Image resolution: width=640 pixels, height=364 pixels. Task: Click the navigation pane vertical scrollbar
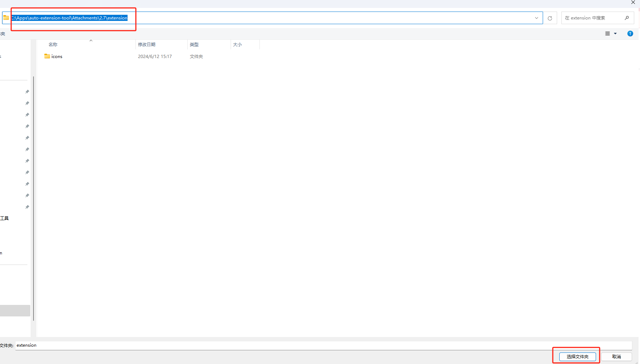coord(34,198)
